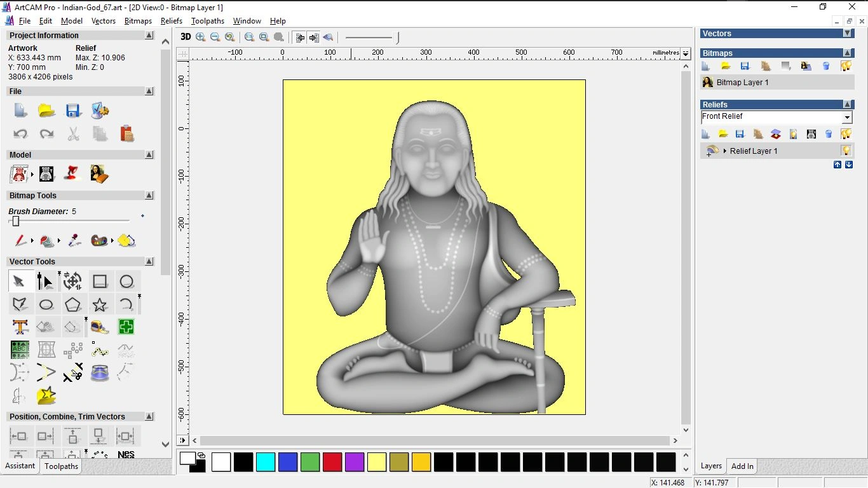
Task: Open the Vectors menu
Action: pyautogui.click(x=103, y=20)
